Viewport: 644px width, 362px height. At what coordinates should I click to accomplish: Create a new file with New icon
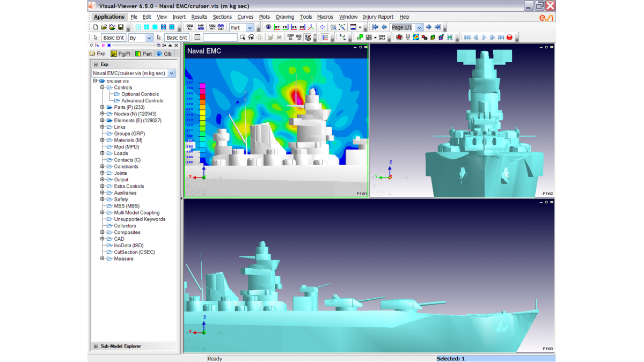(x=96, y=27)
